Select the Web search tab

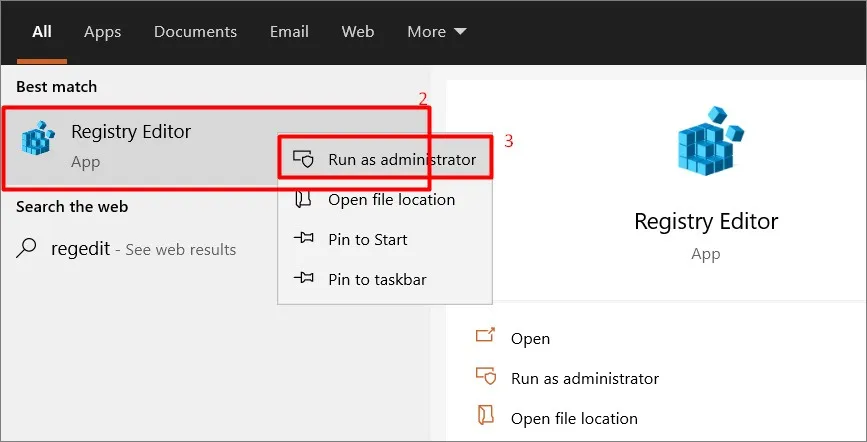click(x=358, y=32)
